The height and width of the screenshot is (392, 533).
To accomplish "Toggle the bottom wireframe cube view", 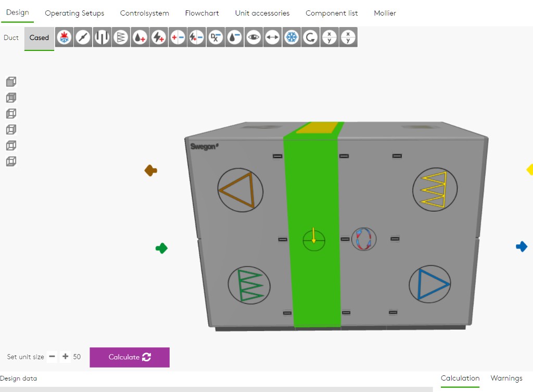I will pos(11,161).
